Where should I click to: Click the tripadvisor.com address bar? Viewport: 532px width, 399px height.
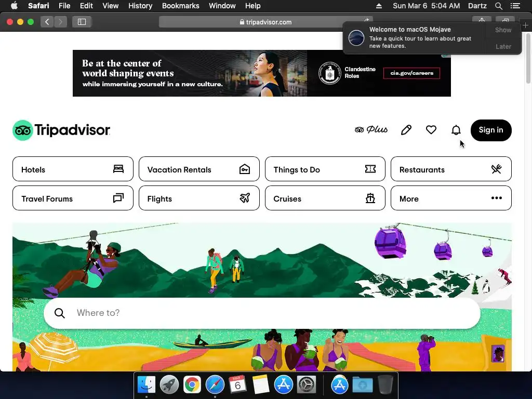pyautogui.click(x=265, y=22)
